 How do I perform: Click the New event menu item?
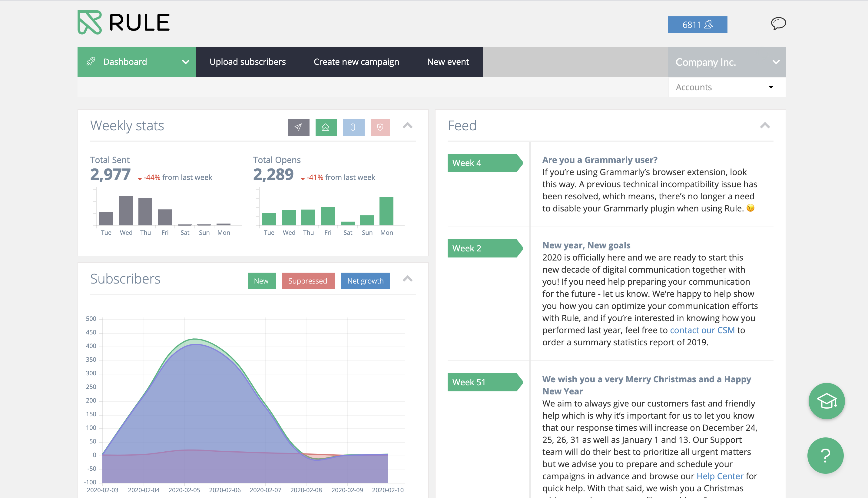click(x=448, y=62)
